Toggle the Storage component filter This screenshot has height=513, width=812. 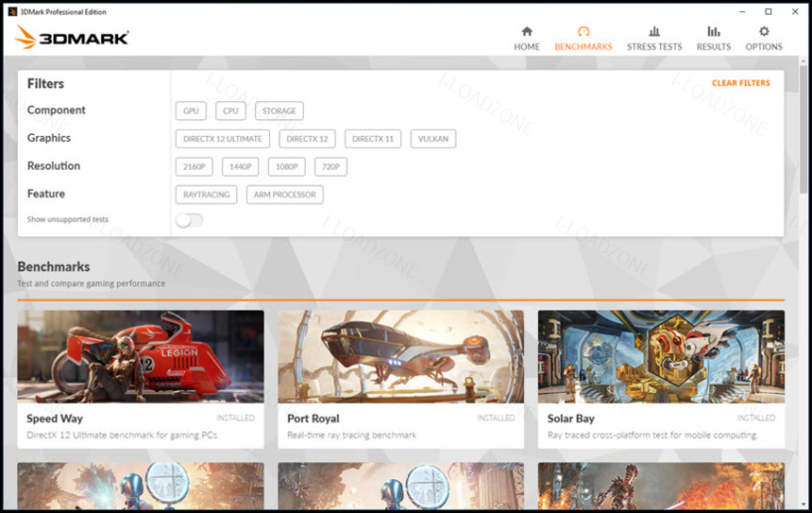[x=279, y=111]
